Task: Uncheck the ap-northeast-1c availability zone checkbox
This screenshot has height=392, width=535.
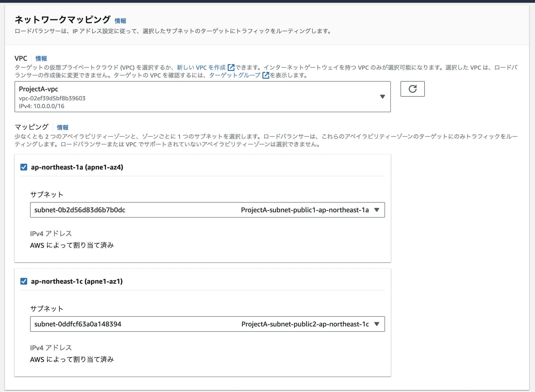Action: point(24,281)
